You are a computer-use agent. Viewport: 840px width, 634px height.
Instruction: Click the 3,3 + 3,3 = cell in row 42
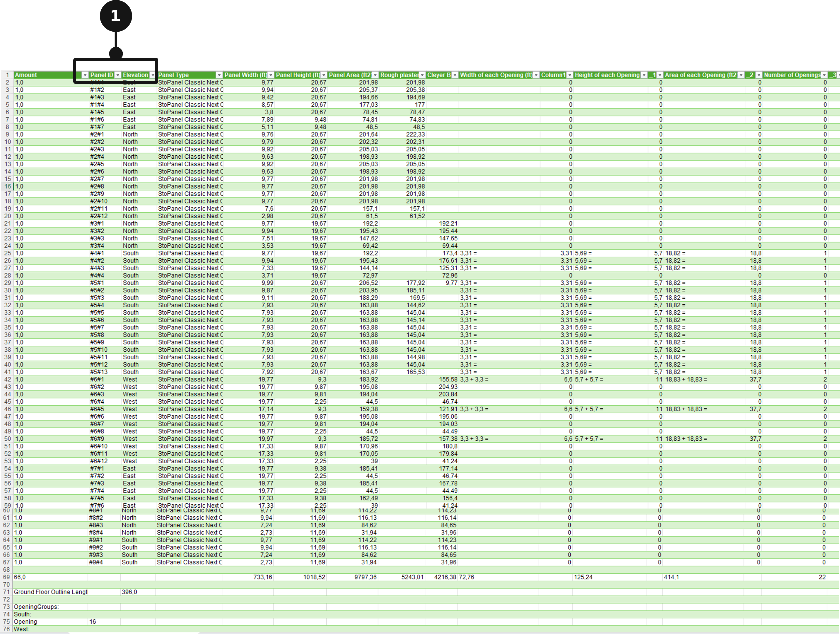tap(499, 380)
